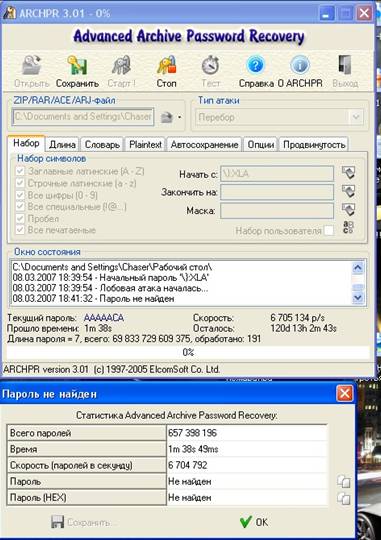Click remaining time 120d 13h 2m 43s
381x540 pixels.
pyautogui.click(x=303, y=328)
